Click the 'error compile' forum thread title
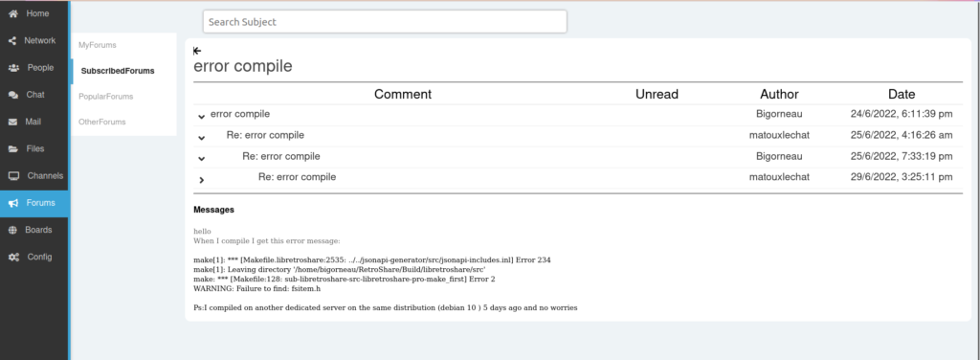 242,66
